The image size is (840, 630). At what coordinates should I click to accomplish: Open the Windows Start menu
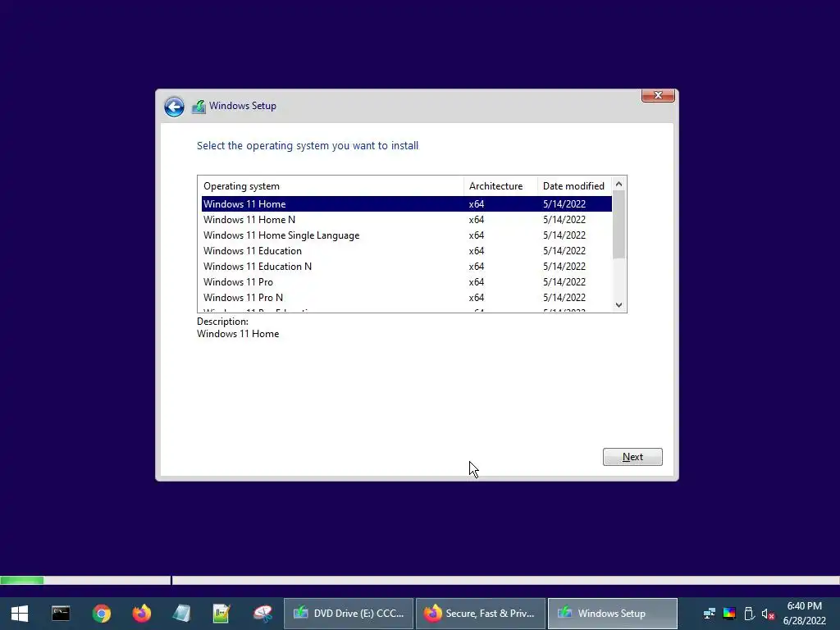(20, 614)
